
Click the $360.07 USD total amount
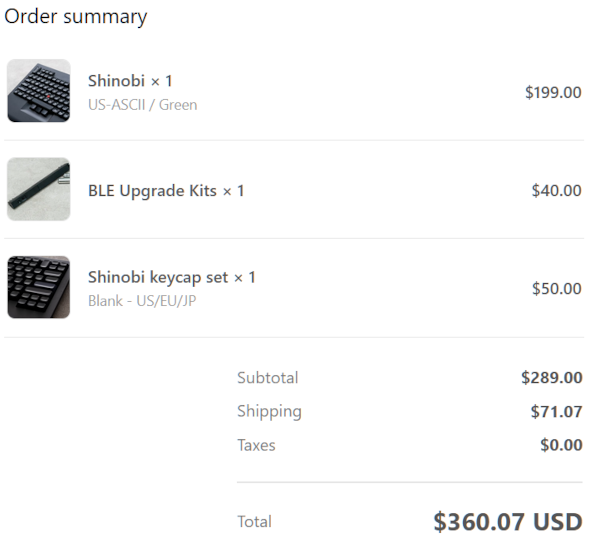pos(507,521)
